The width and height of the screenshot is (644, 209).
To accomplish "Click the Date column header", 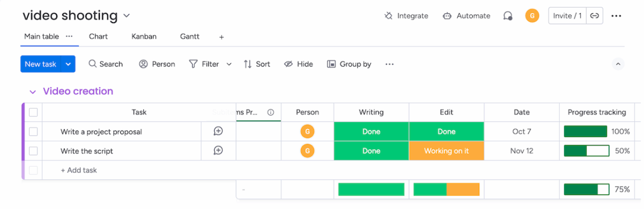I will [x=522, y=112].
